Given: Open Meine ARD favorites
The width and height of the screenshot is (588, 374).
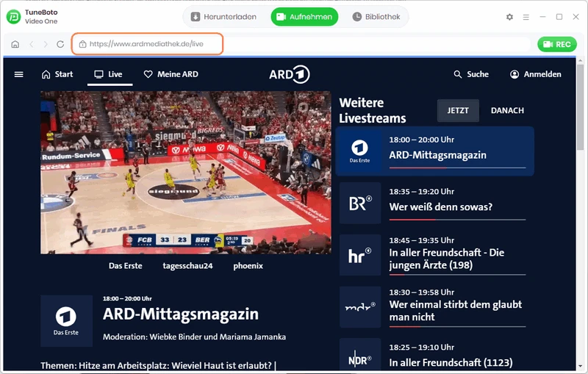Looking at the screenshot, I should (171, 74).
